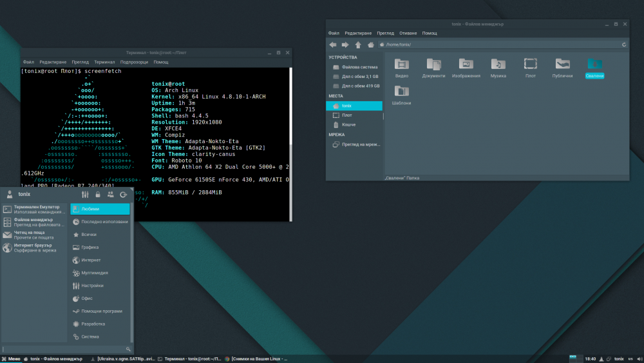Select Настройки category
The image size is (644, 363).
tap(100, 285)
